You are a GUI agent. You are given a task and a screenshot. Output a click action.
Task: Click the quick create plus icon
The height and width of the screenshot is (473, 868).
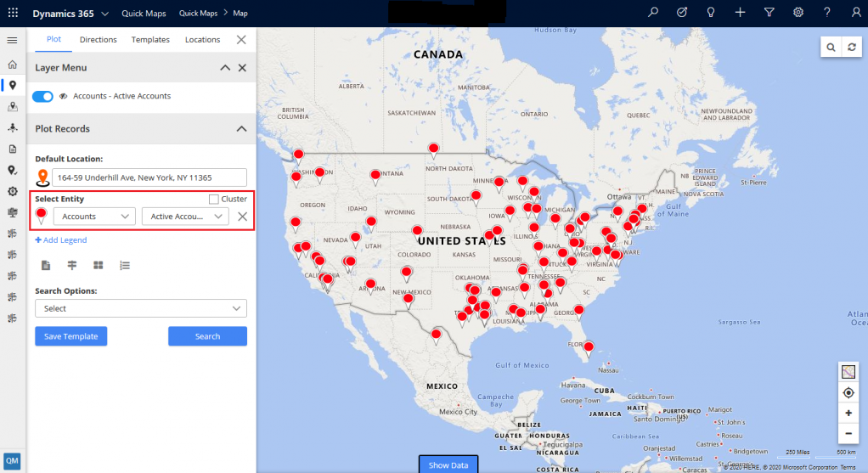click(x=740, y=12)
